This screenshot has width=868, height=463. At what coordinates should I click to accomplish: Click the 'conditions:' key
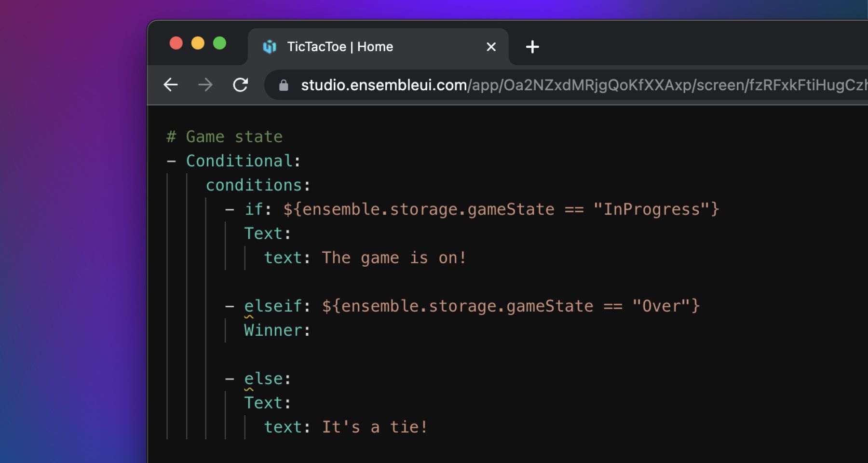pos(258,185)
